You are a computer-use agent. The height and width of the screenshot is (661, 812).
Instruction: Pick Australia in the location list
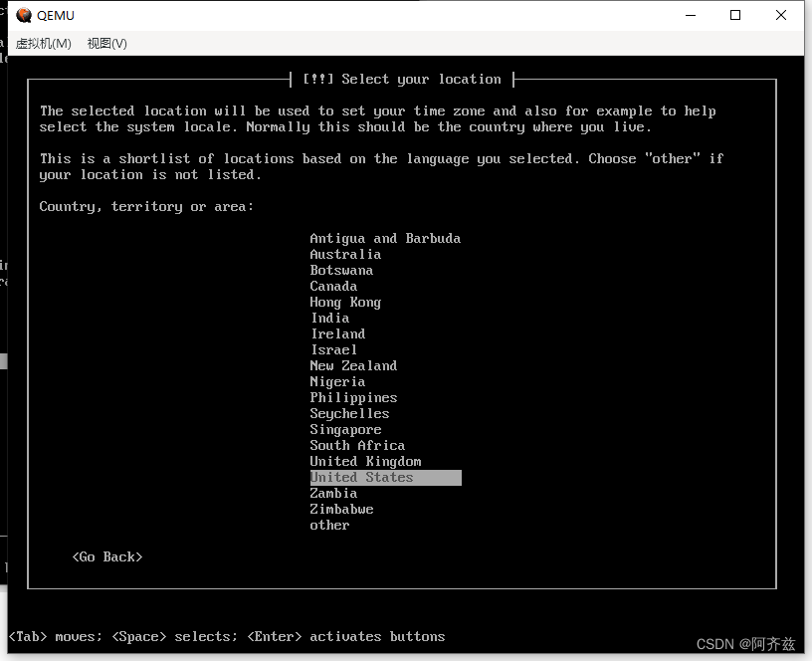pyautogui.click(x=345, y=254)
